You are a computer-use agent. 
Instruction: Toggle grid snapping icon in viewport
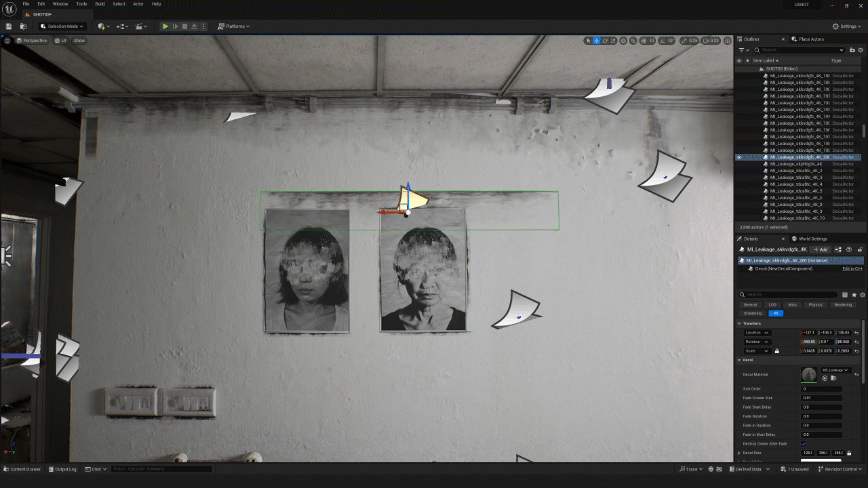644,41
